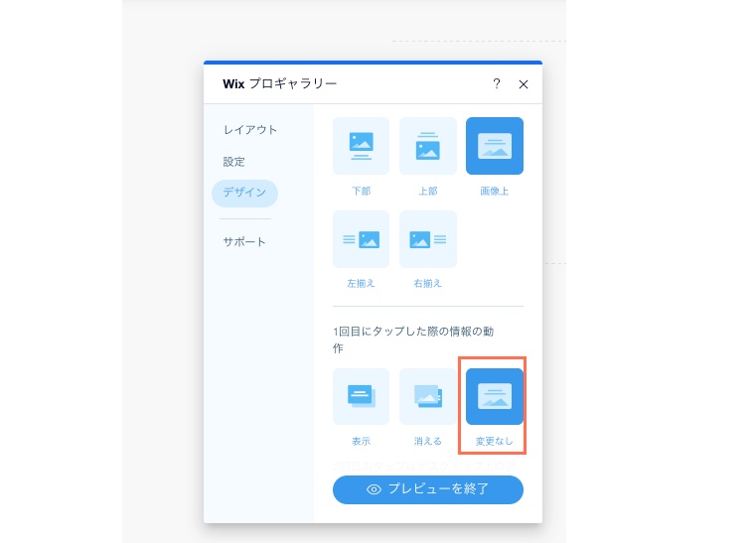Choose the 画像上 (on image) placement icon
The height and width of the screenshot is (543, 756).
tap(494, 146)
